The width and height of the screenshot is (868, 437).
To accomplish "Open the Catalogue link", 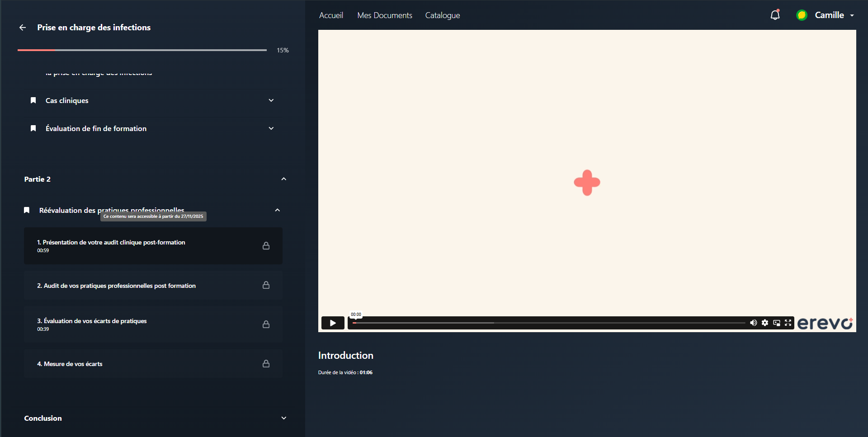I will point(443,15).
